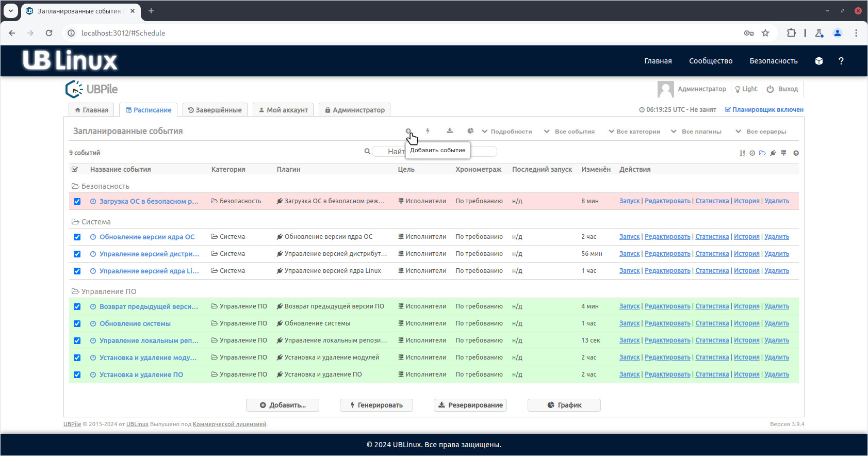The width and height of the screenshot is (868, 456).
Task: Open the browser profile icon
Action: (838, 33)
